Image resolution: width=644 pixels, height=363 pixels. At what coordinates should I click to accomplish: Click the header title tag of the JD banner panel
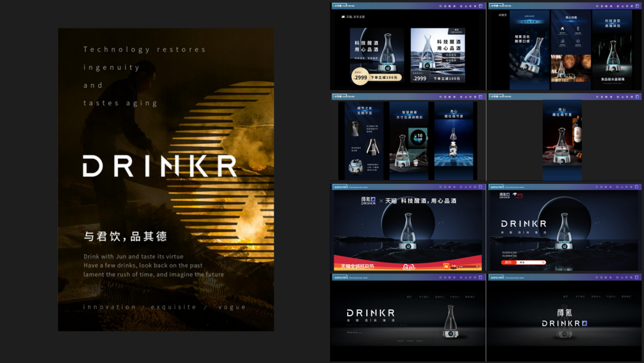click(507, 187)
